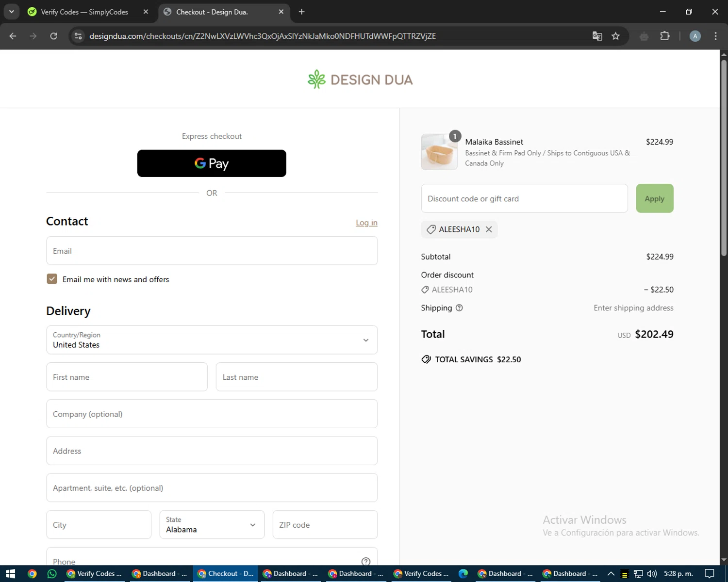Viewport: 728px width, 582px height.
Task: Close the Verify Codes SimplyCodes tab
Action: coord(146,12)
